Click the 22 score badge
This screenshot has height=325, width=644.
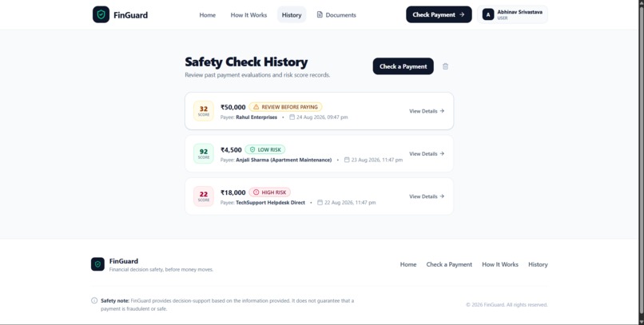point(204,196)
